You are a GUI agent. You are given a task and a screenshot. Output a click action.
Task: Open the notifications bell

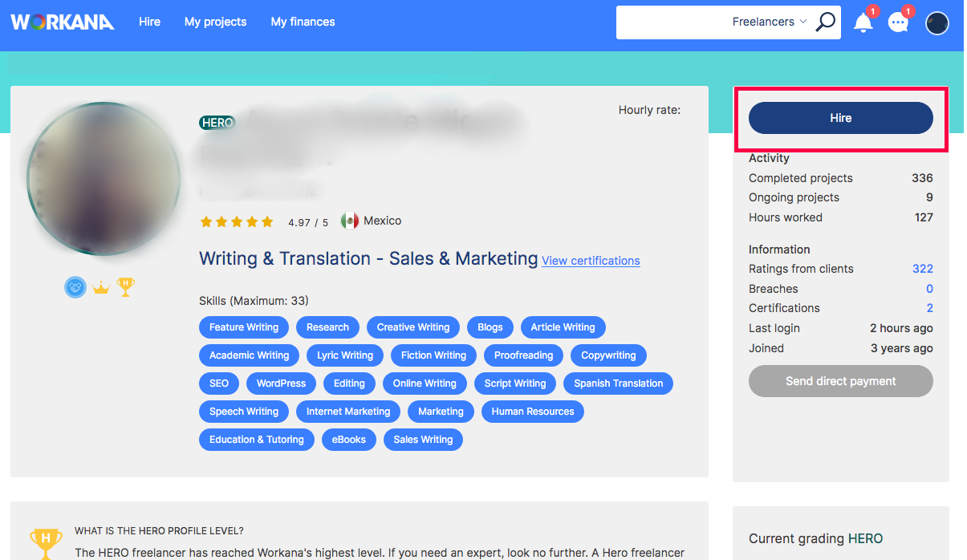pos(863,22)
